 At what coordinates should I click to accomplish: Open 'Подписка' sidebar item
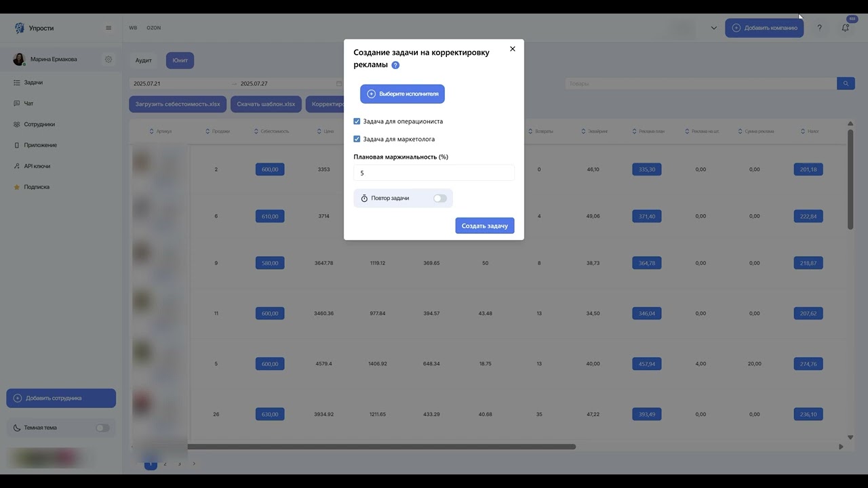pos(37,187)
